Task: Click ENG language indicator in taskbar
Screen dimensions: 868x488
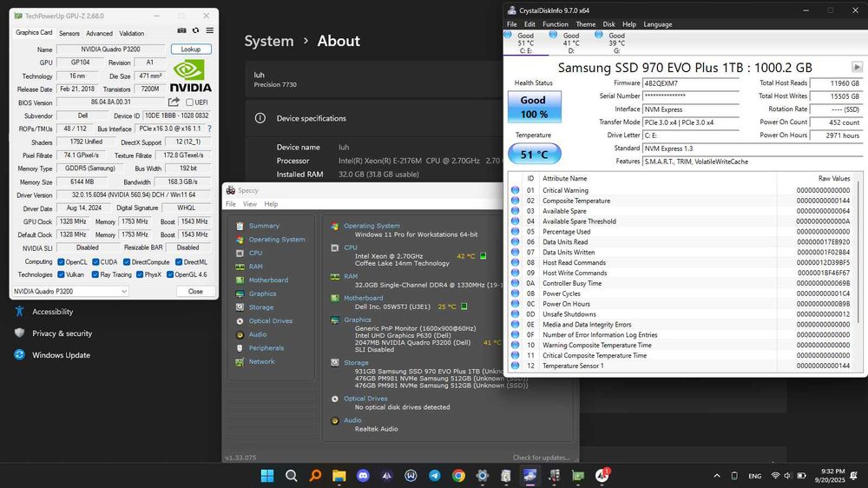Action: [754, 476]
